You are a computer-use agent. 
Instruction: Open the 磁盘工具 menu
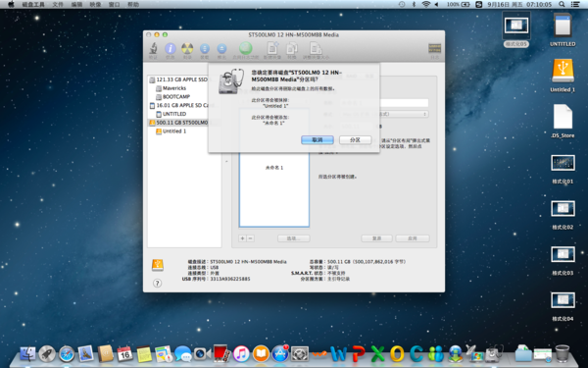33,4
